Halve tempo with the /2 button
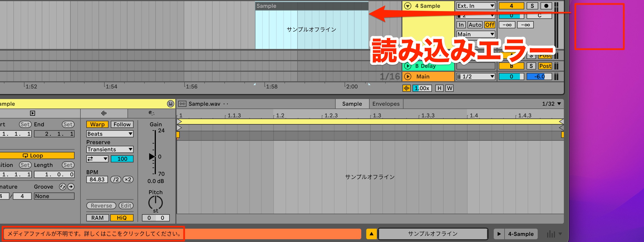 116,179
